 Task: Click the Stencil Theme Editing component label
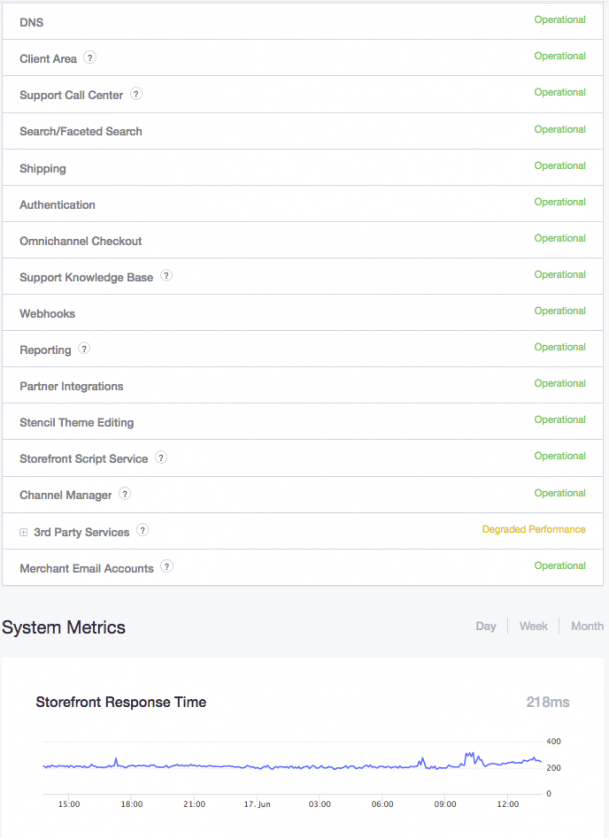[76, 422]
